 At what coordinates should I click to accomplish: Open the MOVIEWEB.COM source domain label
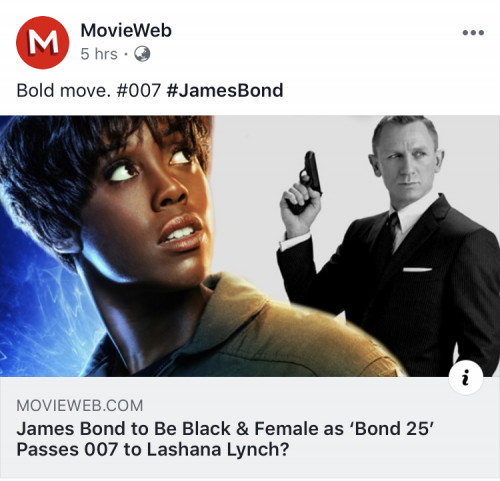pyautogui.click(x=80, y=406)
